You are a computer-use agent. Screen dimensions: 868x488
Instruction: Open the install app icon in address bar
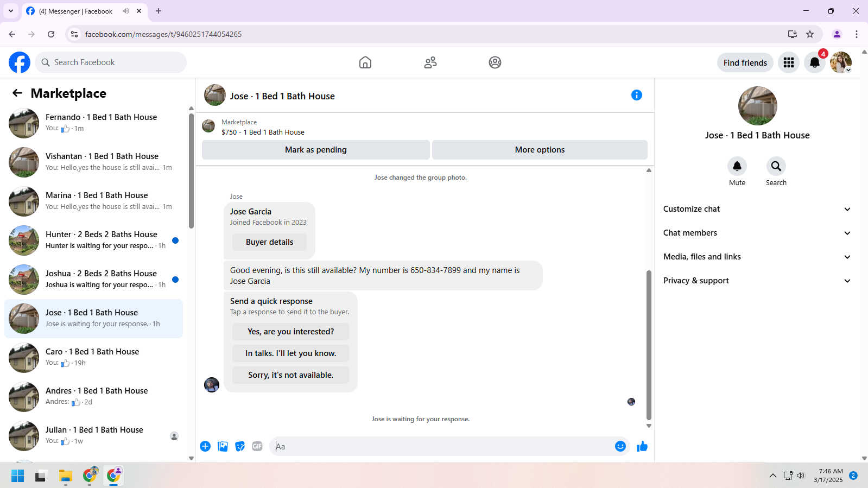pos(793,34)
